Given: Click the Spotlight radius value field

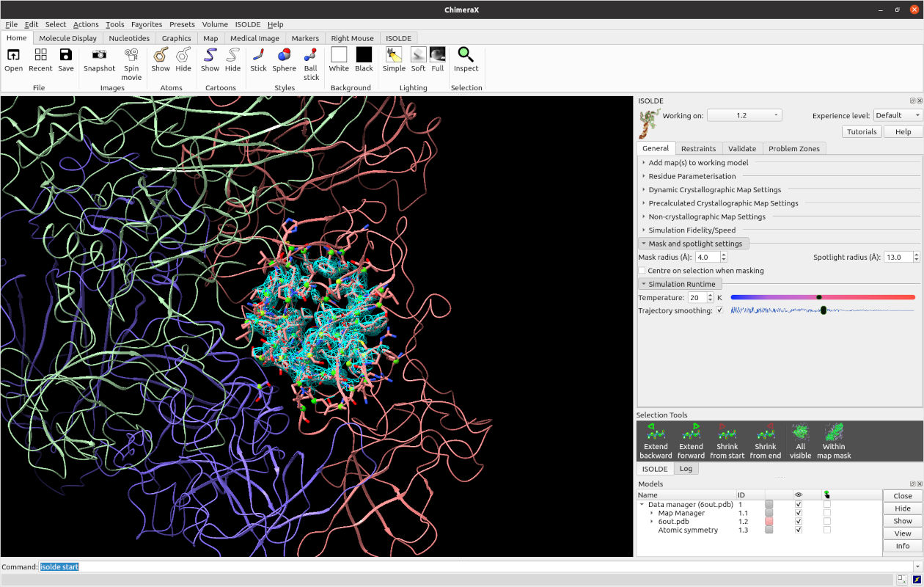Looking at the screenshot, I should coord(897,257).
